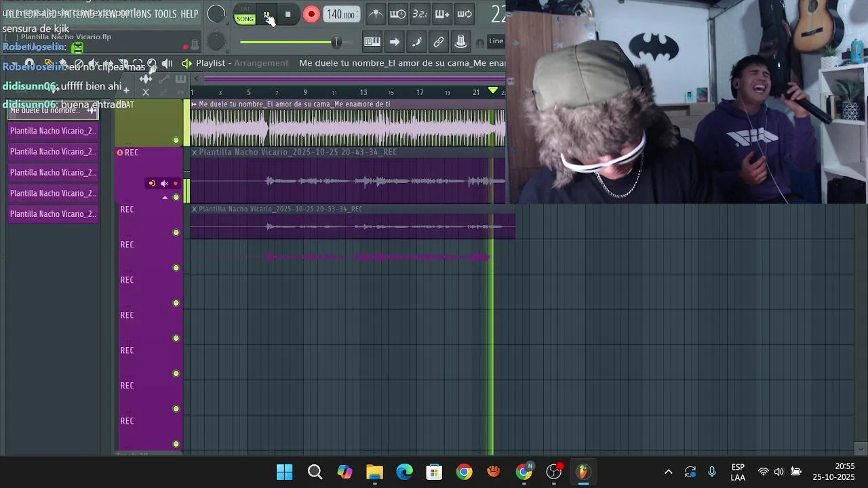Screen dimensions: 868x488
Task: Open the menu of the Me duele tu nombre clip
Action: (x=195, y=104)
